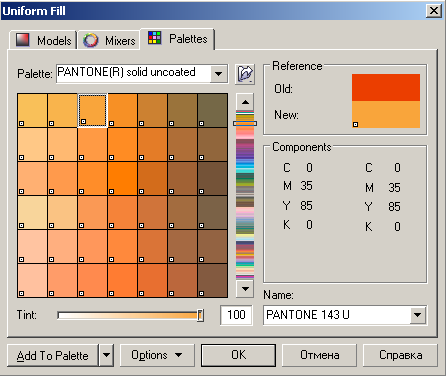Image resolution: width=446 pixels, height=376 pixels.
Task: Switch to the Models tab
Action: tap(43, 41)
